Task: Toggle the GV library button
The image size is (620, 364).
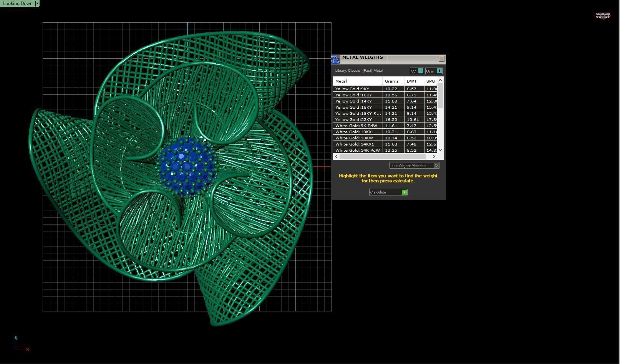Action: (x=417, y=71)
